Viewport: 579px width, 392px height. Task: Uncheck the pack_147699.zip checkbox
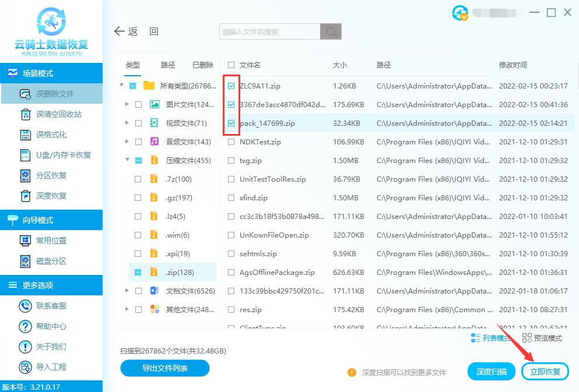231,123
